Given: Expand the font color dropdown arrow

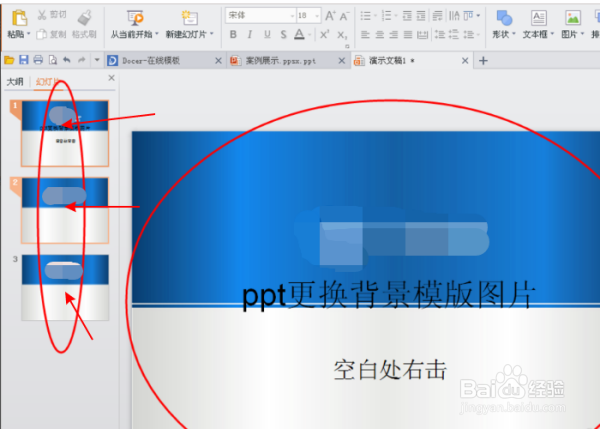Looking at the screenshot, I should click(309, 35).
